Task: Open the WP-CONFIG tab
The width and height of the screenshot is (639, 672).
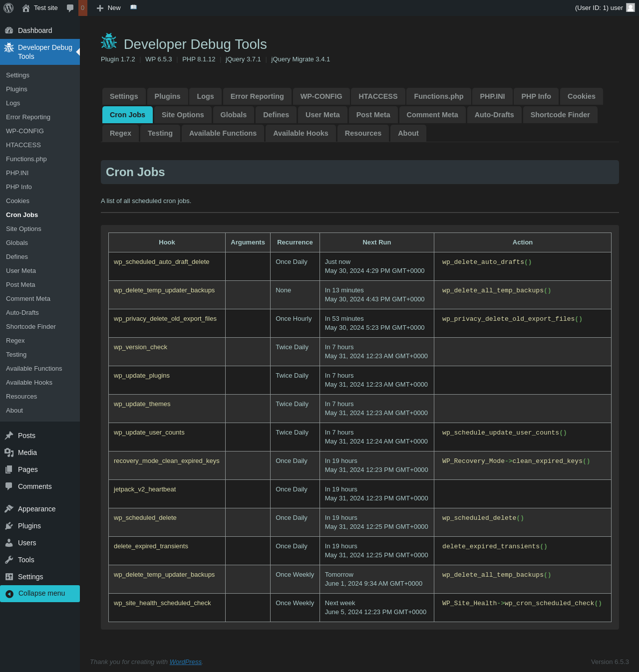Action: tap(321, 96)
